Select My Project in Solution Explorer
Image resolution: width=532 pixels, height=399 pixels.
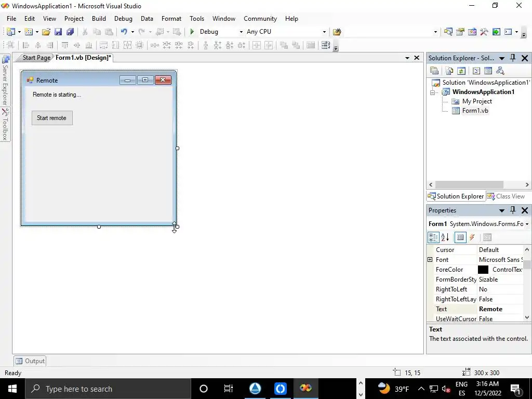[477, 101]
